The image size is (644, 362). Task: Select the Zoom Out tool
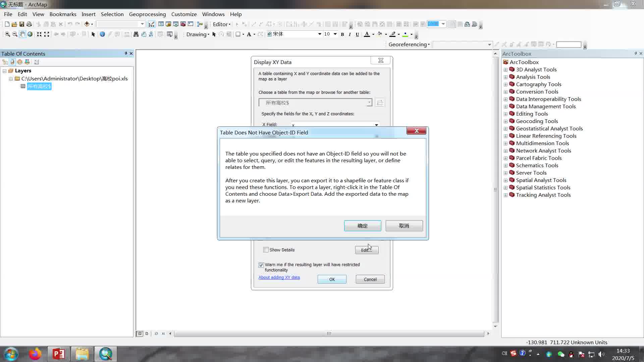15,34
